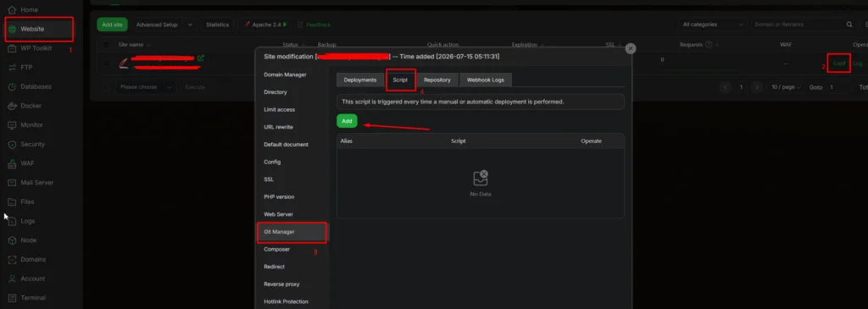
Task: Open the Domains sidebar icon
Action: (x=12, y=259)
